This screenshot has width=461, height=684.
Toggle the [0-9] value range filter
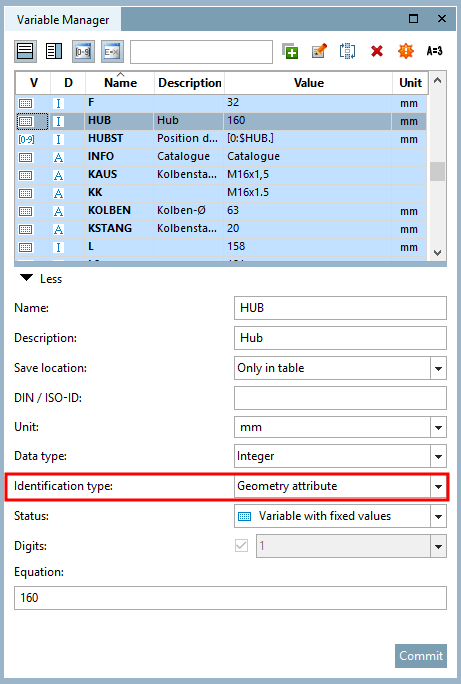coord(83,51)
